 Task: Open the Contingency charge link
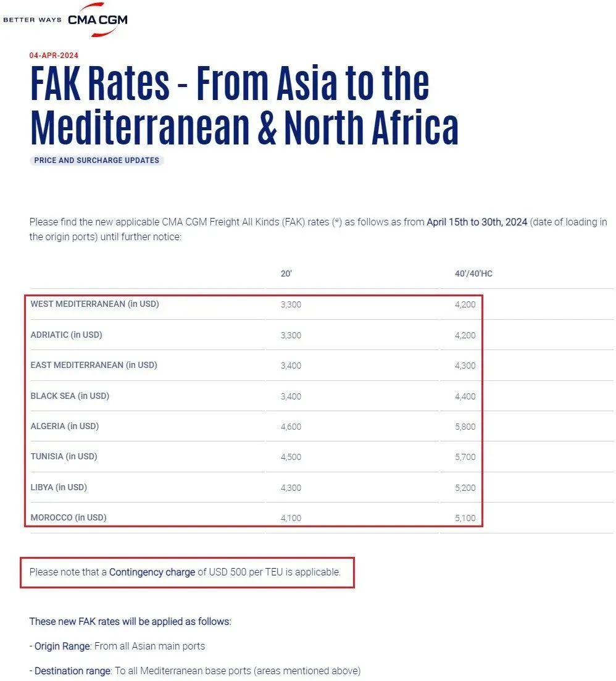coord(152,572)
